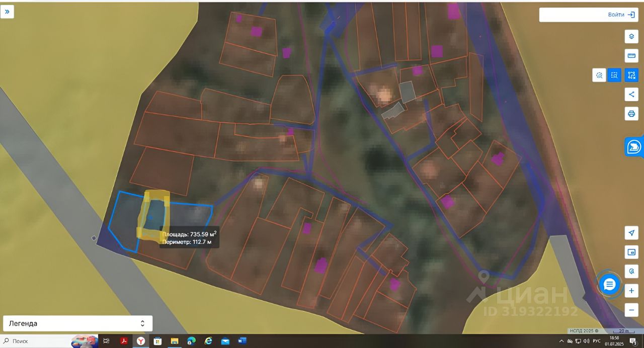The image size is (644, 348).
Task: Zoom out with the minus button
Action: 631,310
